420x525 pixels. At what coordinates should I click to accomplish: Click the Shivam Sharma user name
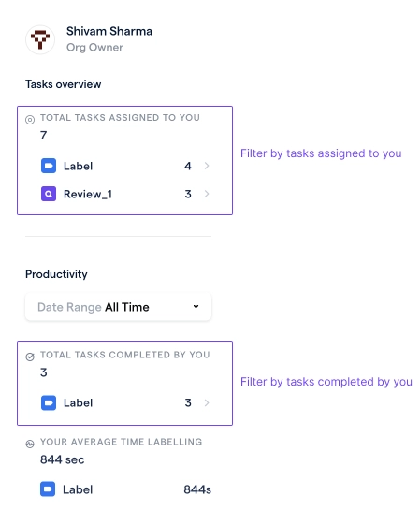(x=109, y=31)
